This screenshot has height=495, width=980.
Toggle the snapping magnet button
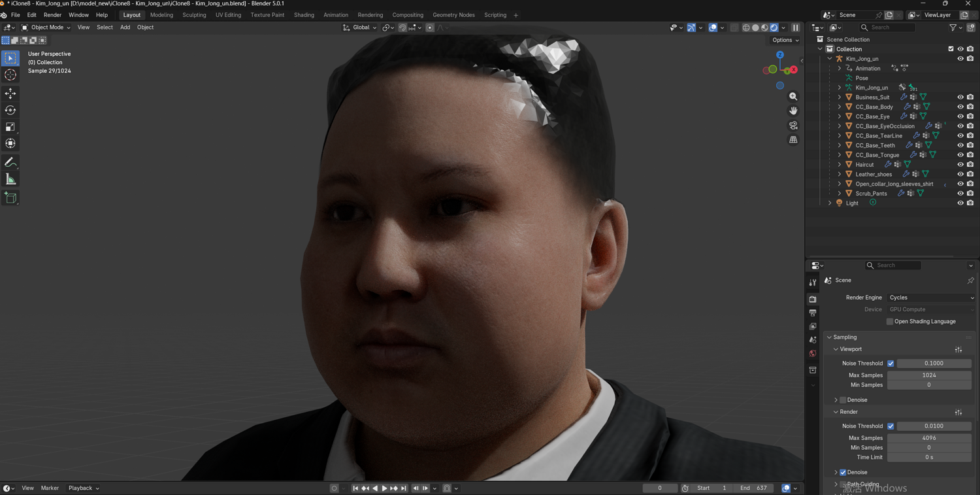402,27
